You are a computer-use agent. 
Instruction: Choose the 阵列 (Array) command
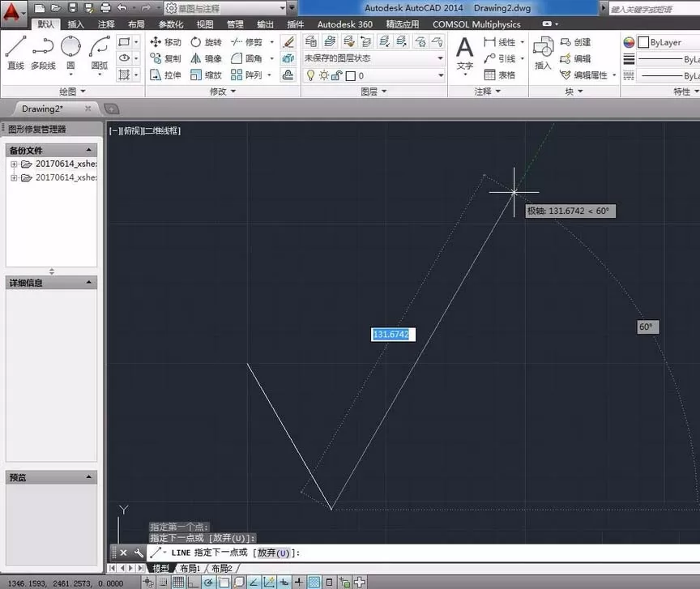[246, 75]
